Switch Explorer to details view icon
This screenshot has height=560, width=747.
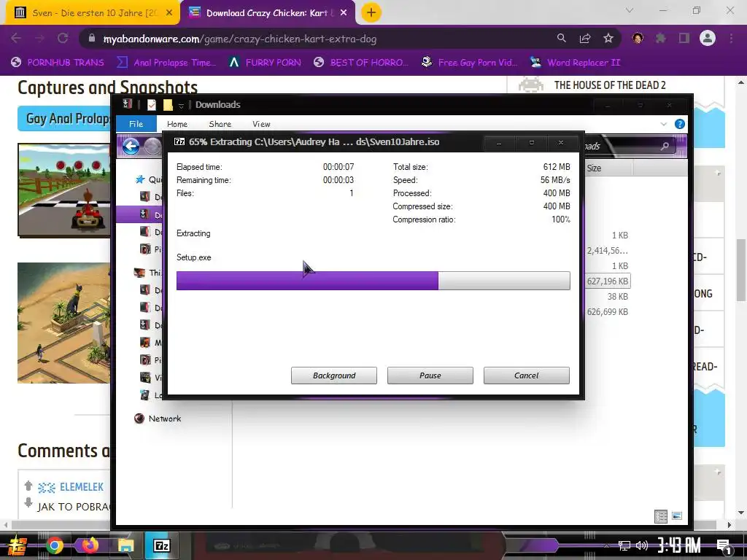click(661, 516)
